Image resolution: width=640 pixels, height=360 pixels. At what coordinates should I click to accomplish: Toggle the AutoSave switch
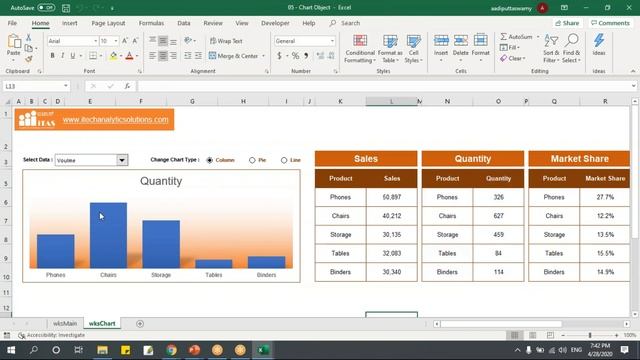pyautogui.click(x=46, y=8)
